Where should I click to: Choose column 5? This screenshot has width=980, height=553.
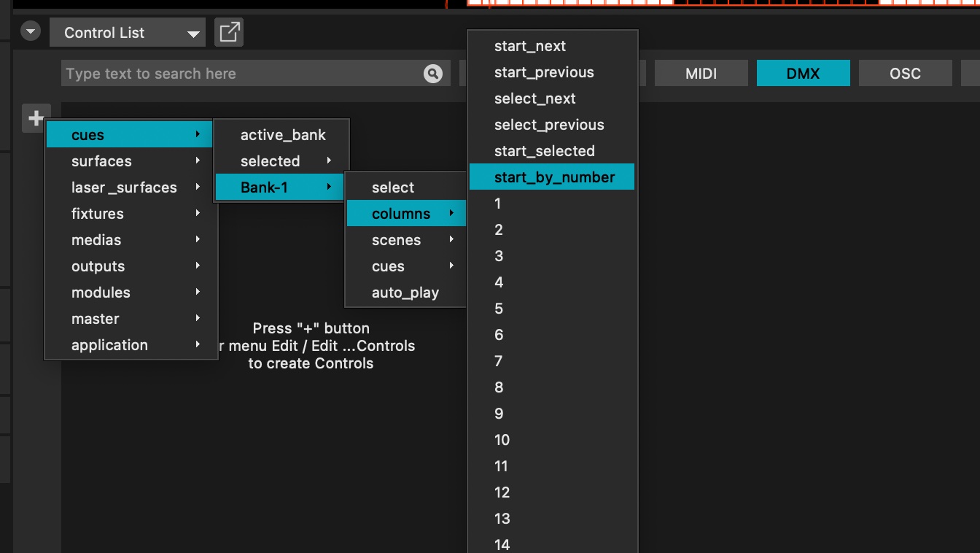pos(552,309)
